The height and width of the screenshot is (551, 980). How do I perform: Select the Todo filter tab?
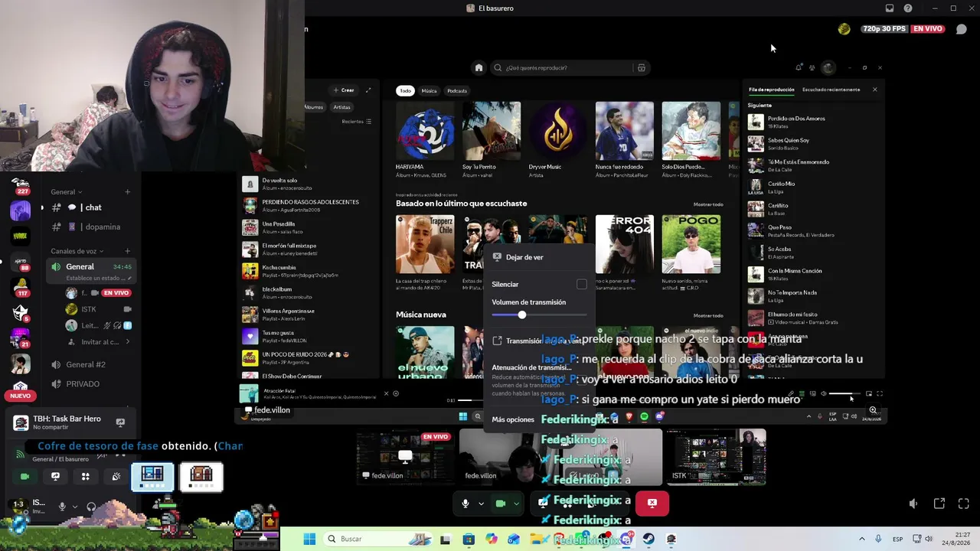(405, 90)
